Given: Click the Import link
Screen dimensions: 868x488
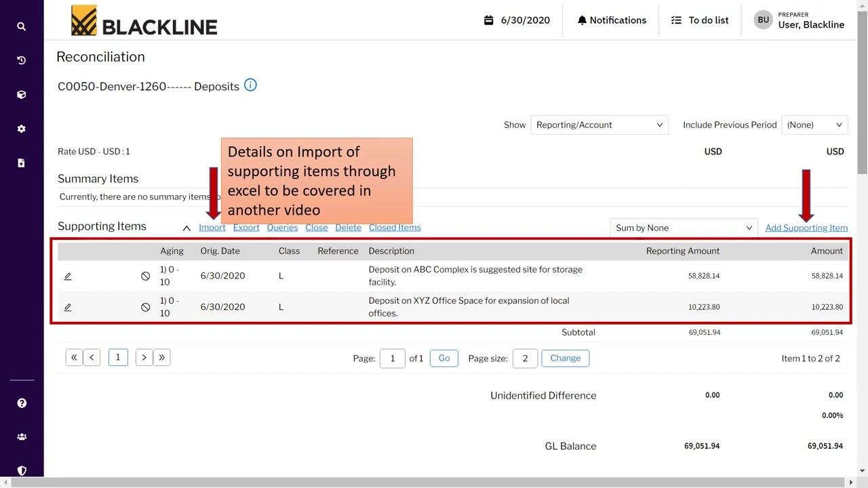Looking at the screenshot, I should coord(212,228).
